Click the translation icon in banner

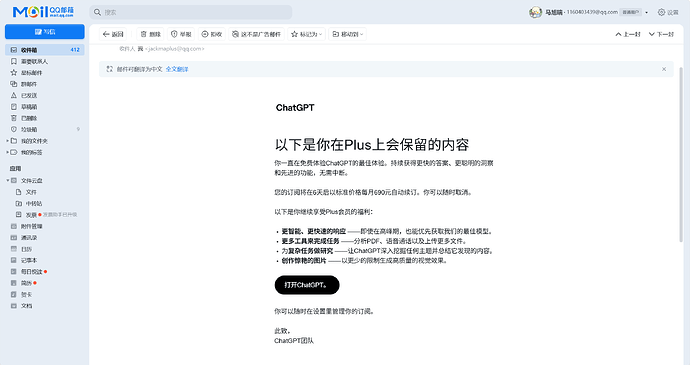[x=110, y=69]
